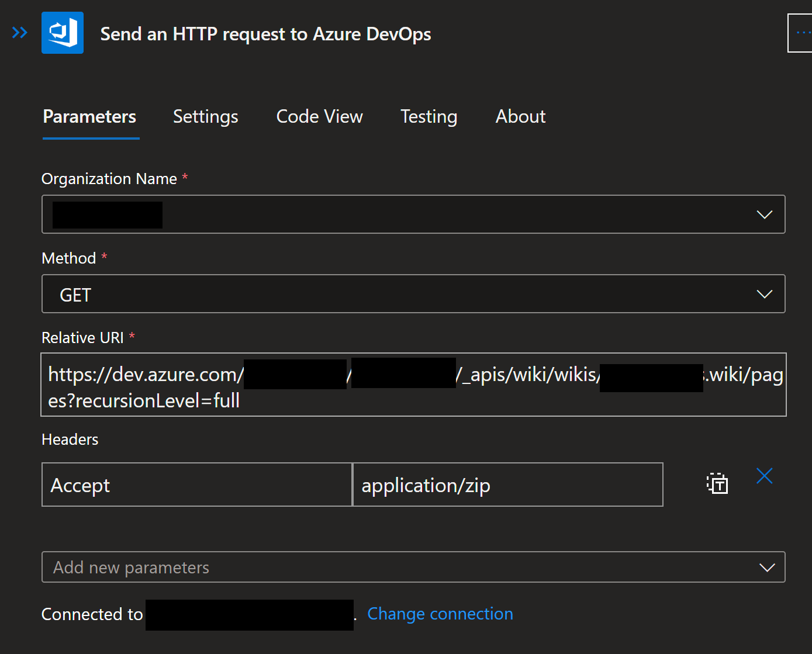Viewport: 812px width, 654px height.
Task: Open the ellipsis overflow menu
Action: click(803, 33)
